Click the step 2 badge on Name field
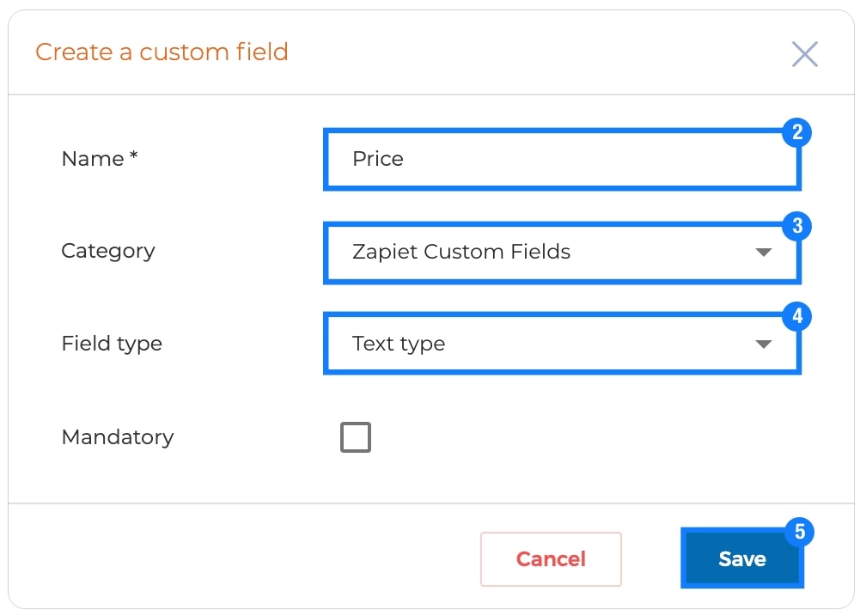 tap(797, 132)
